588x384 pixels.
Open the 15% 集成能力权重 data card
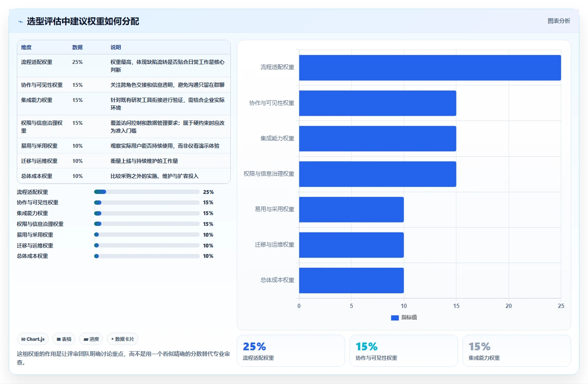click(516, 351)
